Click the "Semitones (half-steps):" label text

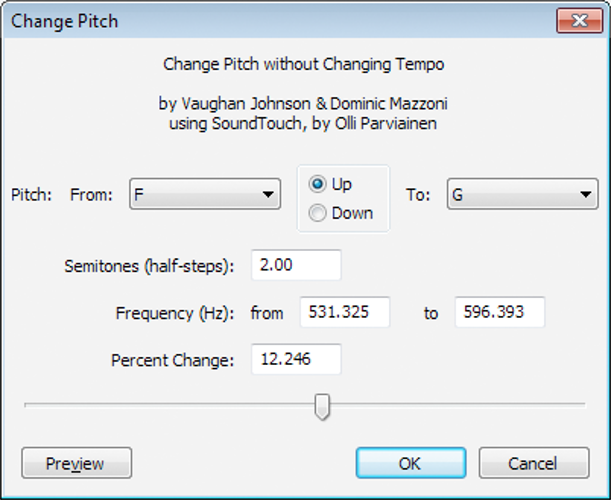pyautogui.click(x=148, y=266)
